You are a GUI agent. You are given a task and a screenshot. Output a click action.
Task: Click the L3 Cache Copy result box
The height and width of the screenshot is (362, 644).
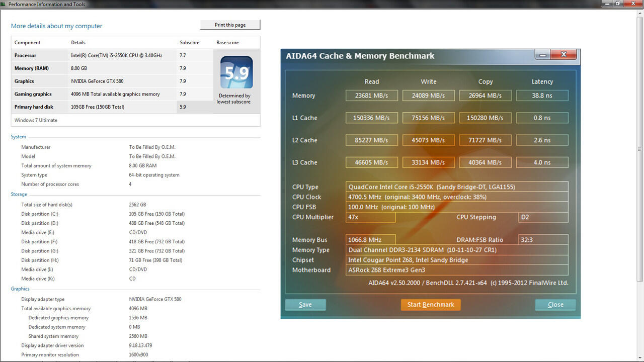[485, 162]
